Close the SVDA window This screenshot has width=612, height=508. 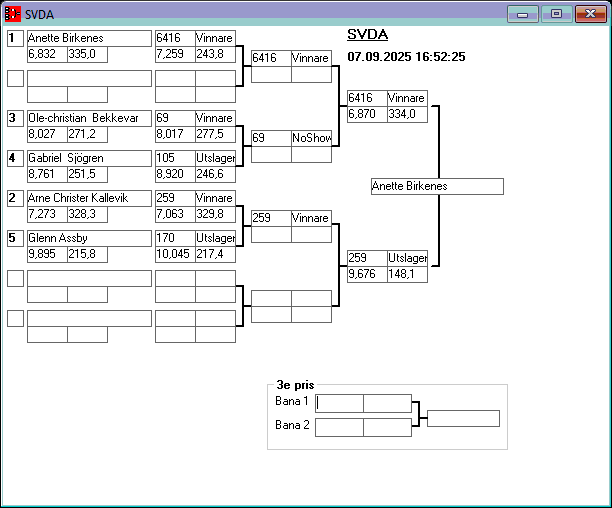click(x=589, y=14)
